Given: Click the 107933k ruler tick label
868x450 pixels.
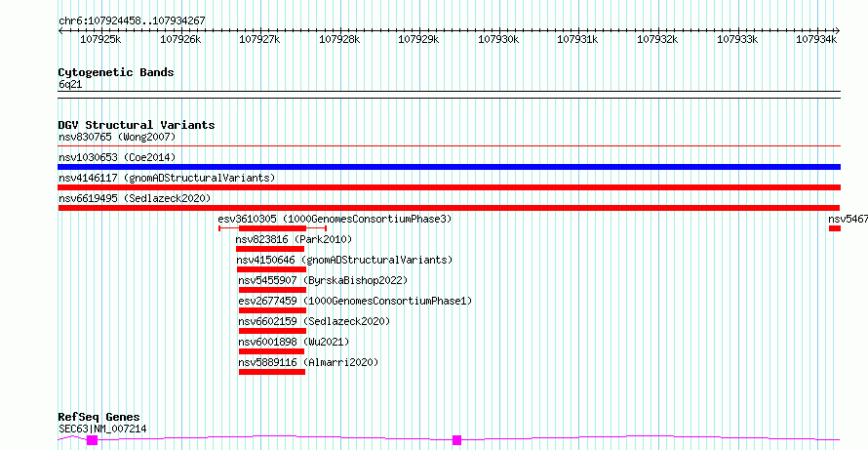Looking at the screenshot, I should click(x=737, y=39).
